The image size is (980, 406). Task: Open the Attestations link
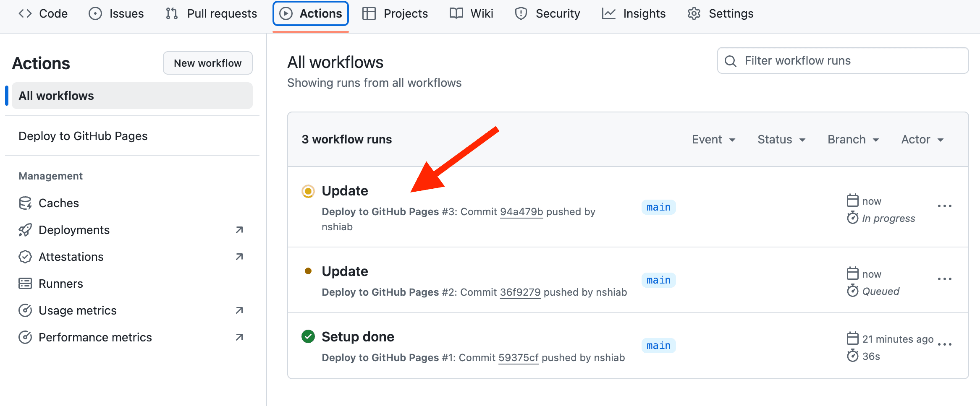pos(71,257)
